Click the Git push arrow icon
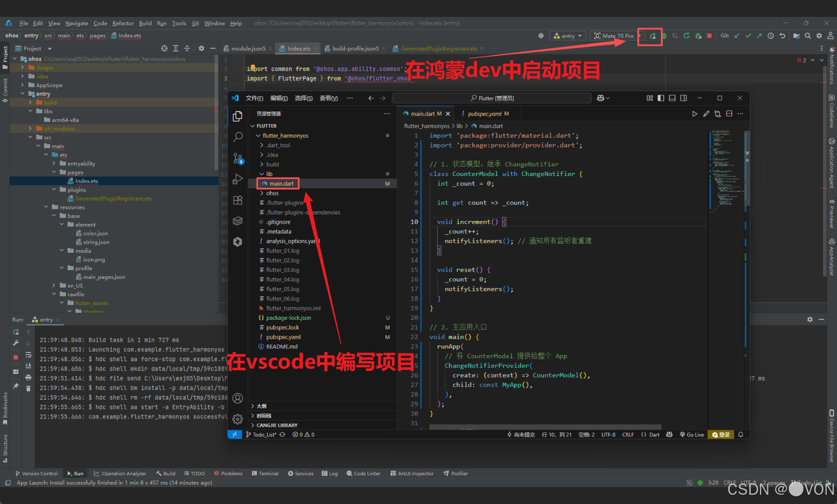The height and width of the screenshot is (504, 837). (759, 36)
